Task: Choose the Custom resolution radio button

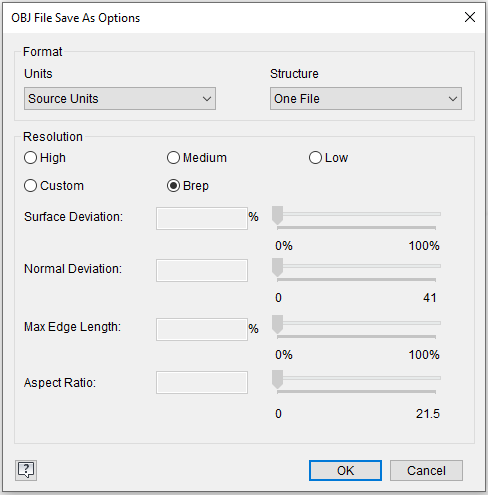Action: pos(54,186)
